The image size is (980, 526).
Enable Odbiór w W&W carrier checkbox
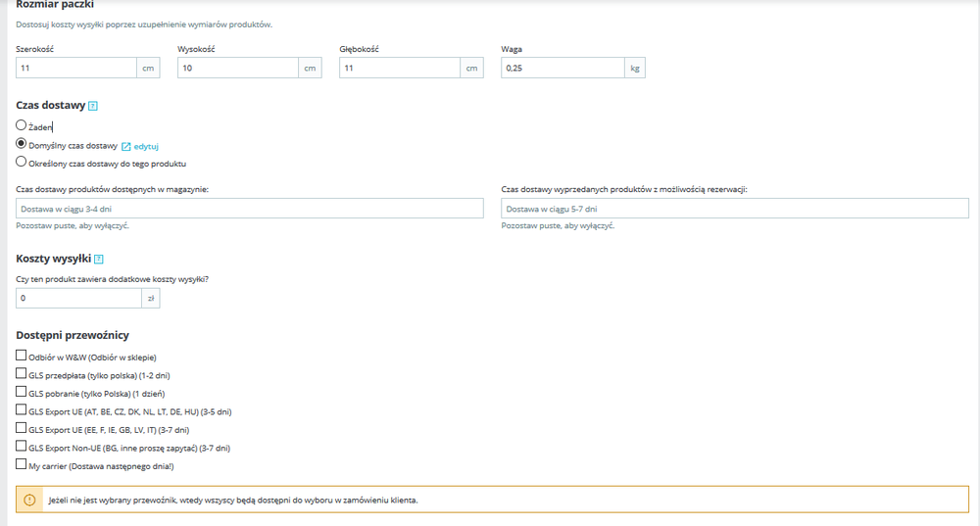tap(22, 356)
